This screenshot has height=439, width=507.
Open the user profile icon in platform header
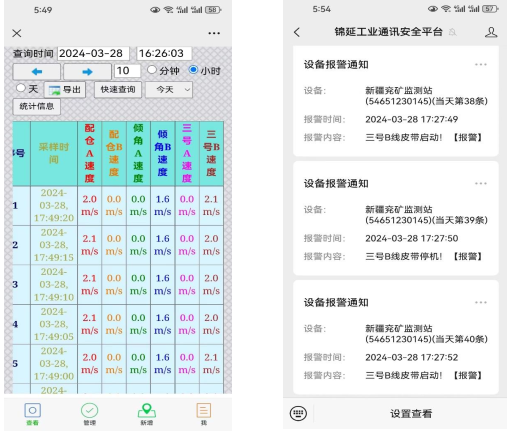click(491, 32)
